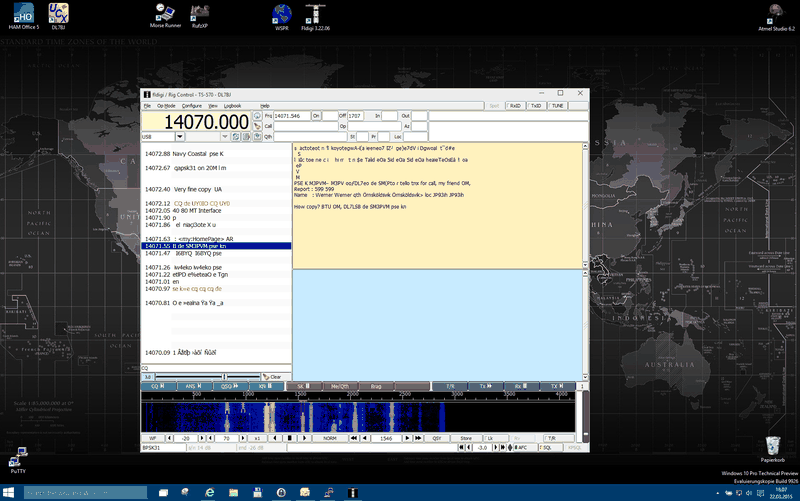Viewport: 800px width, 501px height.
Task: Cycle the NORM waterfall speed button
Action: pos(330,438)
